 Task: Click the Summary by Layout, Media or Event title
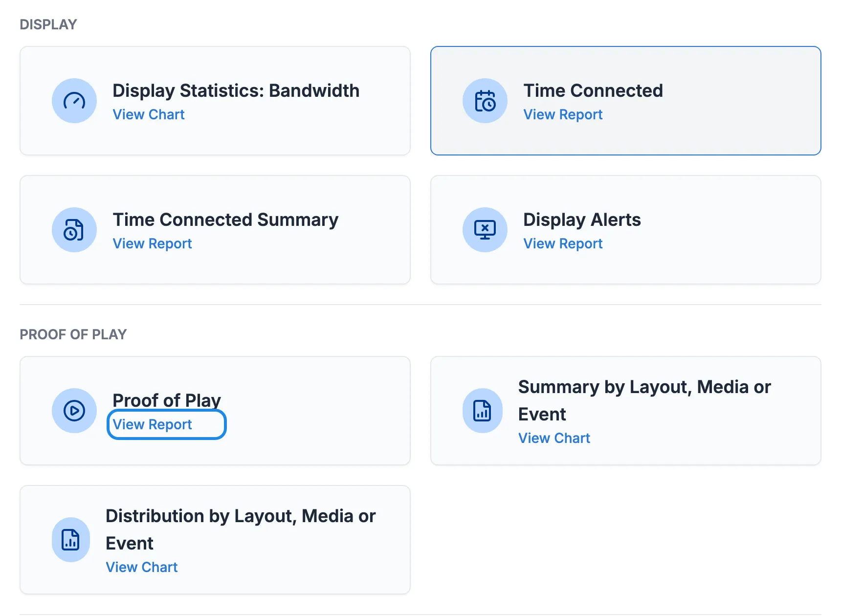644,400
